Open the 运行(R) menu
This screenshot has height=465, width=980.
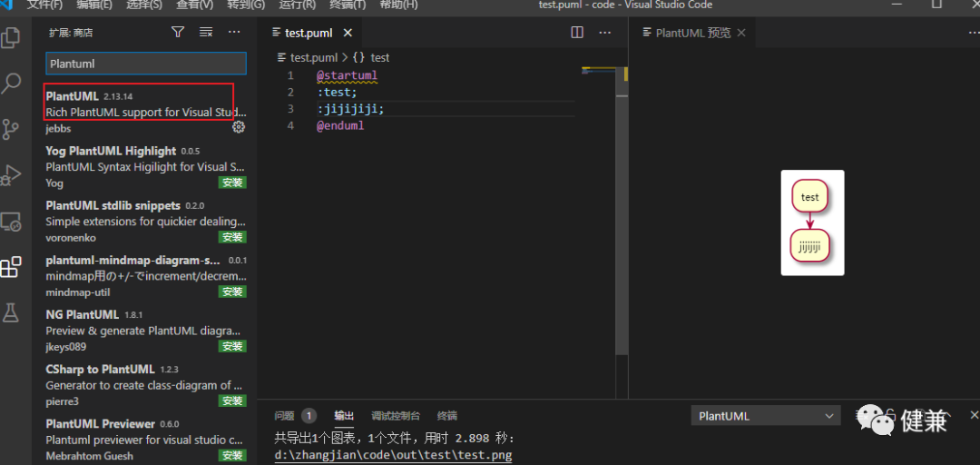point(298,5)
